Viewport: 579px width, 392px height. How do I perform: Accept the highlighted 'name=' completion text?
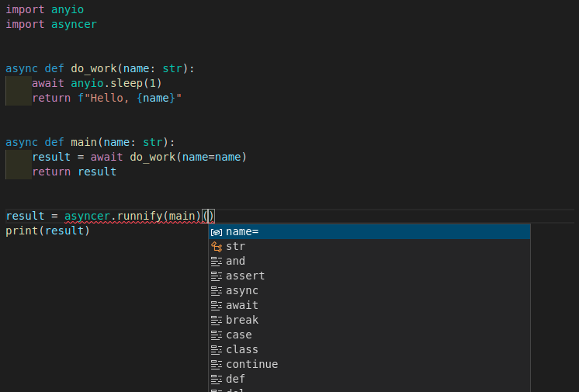pos(242,232)
